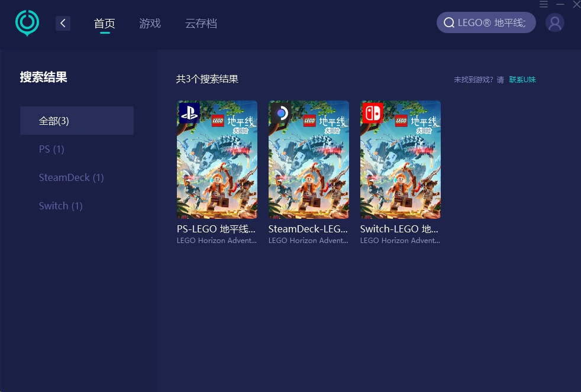Click the Nintendo Switch badge on the third cover

tap(373, 113)
